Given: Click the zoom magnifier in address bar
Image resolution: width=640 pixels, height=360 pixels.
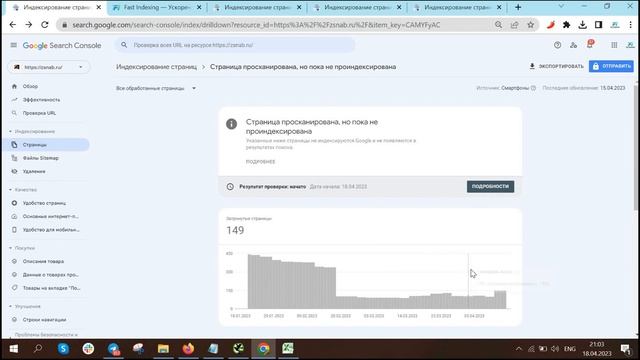Looking at the screenshot, I should (x=498, y=25).
